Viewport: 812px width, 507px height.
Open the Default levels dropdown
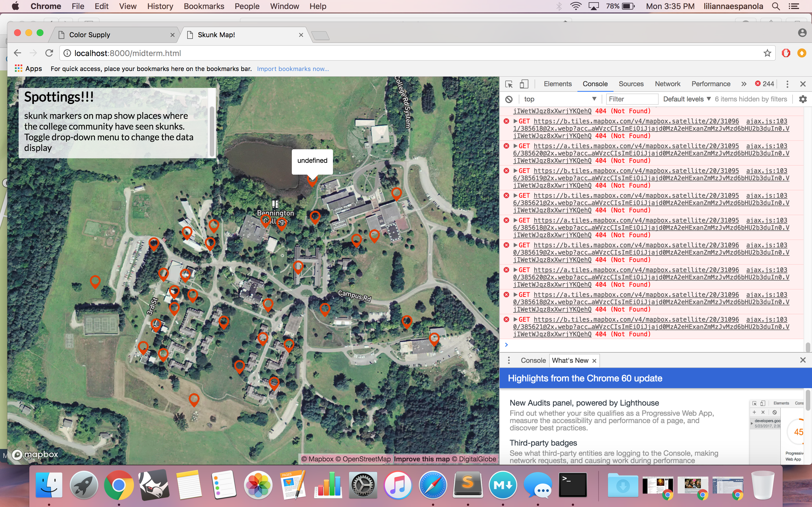click(687, 99)
